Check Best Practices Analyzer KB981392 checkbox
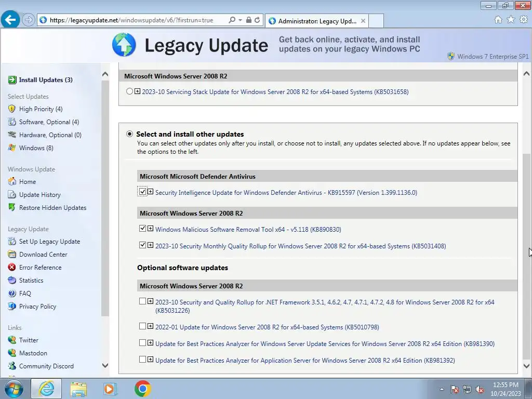 pyautogui.click(x=142, y=360)
